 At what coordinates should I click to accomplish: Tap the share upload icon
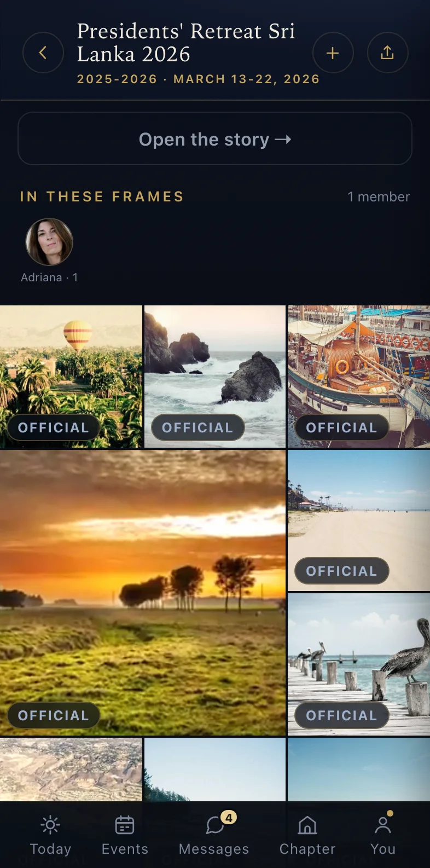tap(387, 53)
